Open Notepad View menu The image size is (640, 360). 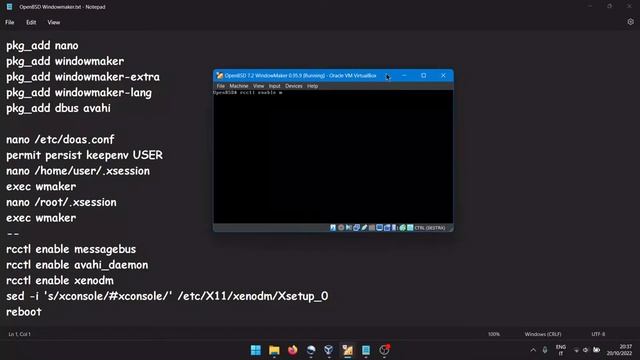point(53,22)
